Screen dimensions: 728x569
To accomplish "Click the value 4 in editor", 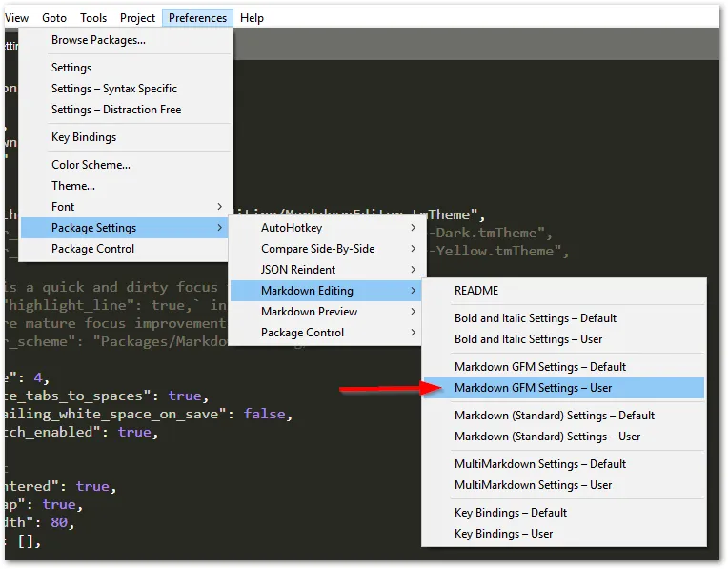I will pyautogui.click(x=38, y=377).
